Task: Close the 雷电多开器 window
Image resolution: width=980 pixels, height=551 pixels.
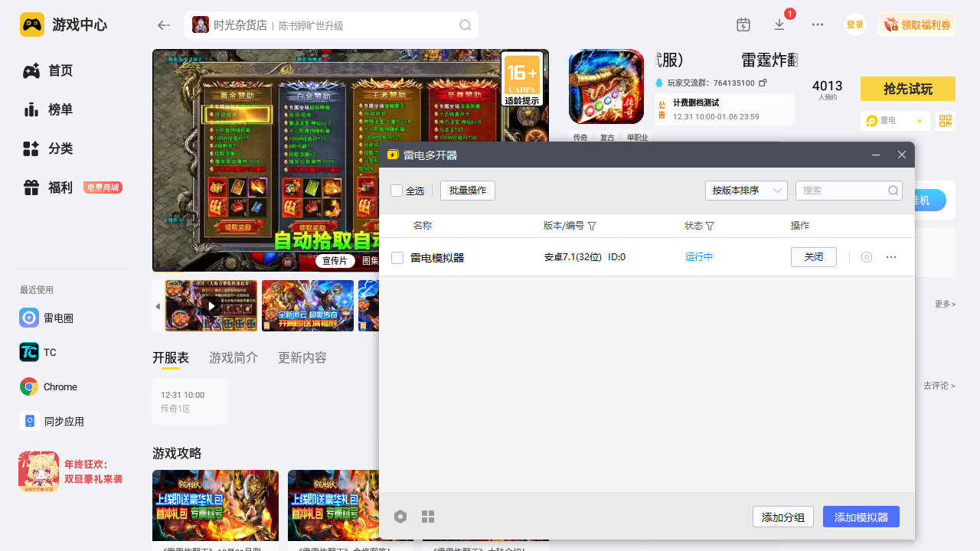Action: tap(902, 155)
